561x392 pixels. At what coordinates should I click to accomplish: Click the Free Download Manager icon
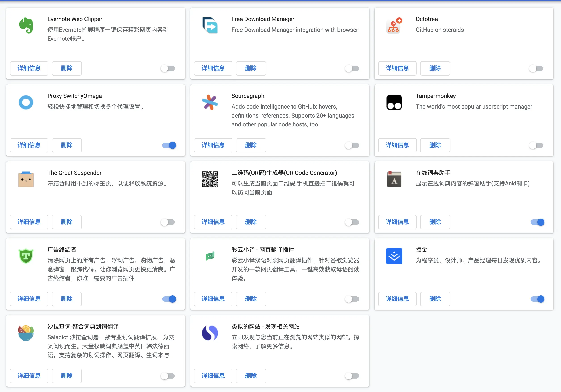tap(210, 25)
